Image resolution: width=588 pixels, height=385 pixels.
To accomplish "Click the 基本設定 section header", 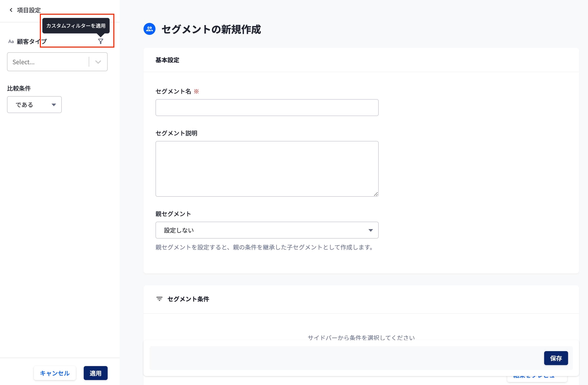I will [x=167, y=60].
